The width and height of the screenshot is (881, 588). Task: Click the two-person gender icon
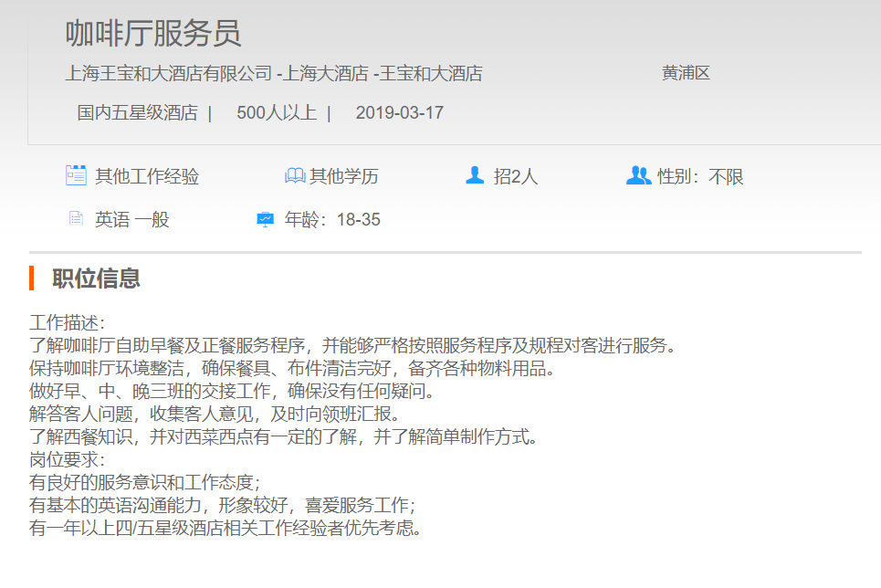(x=638, y=175)
